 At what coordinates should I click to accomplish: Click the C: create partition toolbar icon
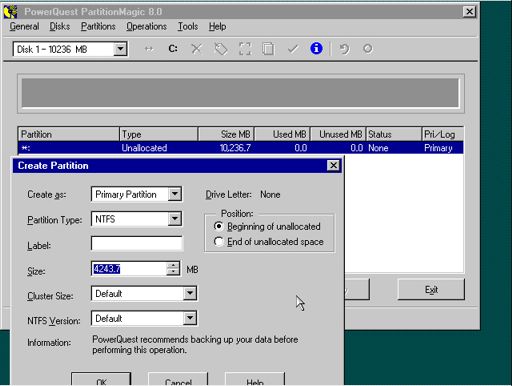pyautogui.click(x=173, y=49)
